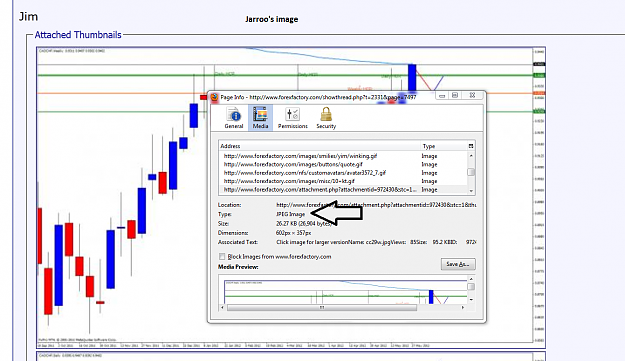Screen dimensions: 625x361
Task: Open the second attached chart thumbnail below
Action: coord(291,356)
